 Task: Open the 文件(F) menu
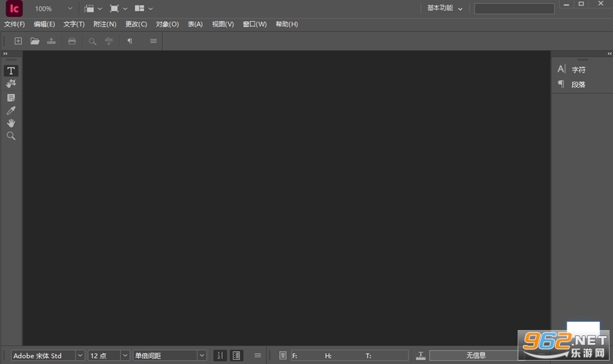click(14, 24)
